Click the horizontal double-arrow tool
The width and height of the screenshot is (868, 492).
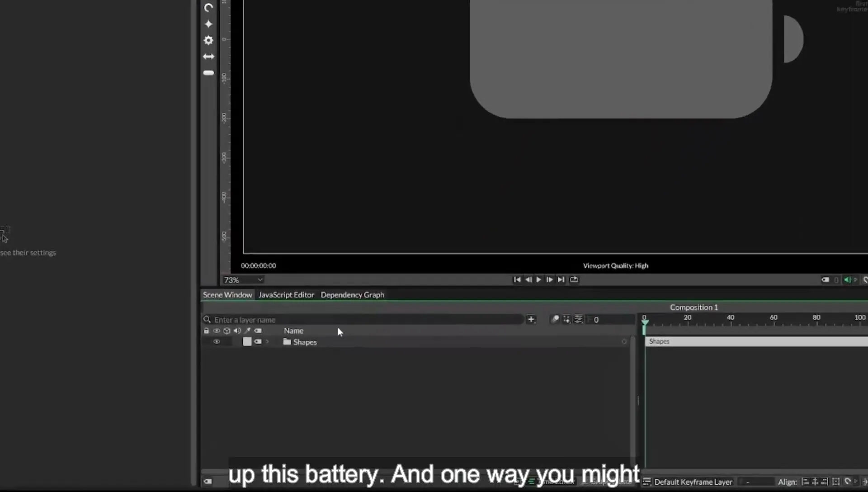click(208, 57)
